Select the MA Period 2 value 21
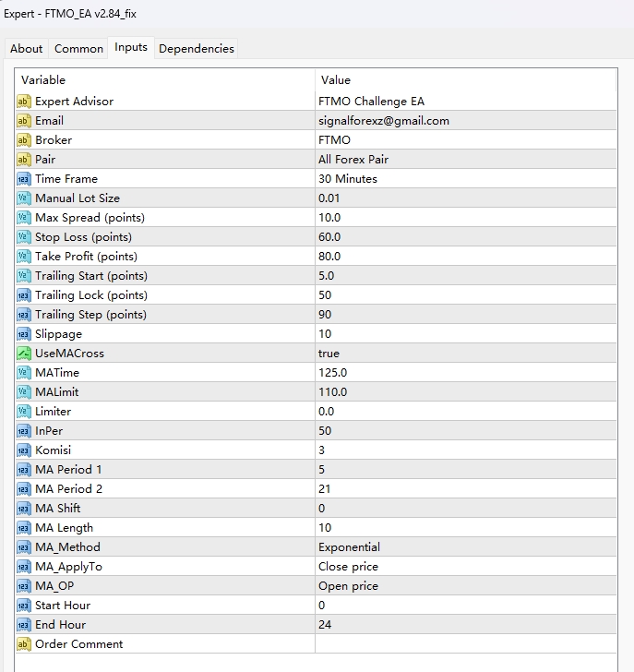This screenshot has height=672, width=634. (324, 489)
